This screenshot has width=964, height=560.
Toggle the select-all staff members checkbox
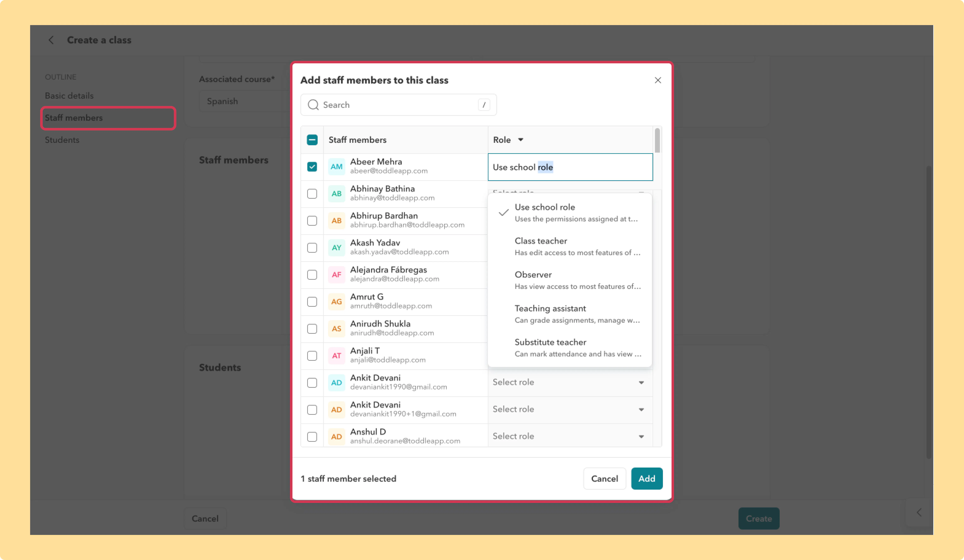tap(312, 140)
